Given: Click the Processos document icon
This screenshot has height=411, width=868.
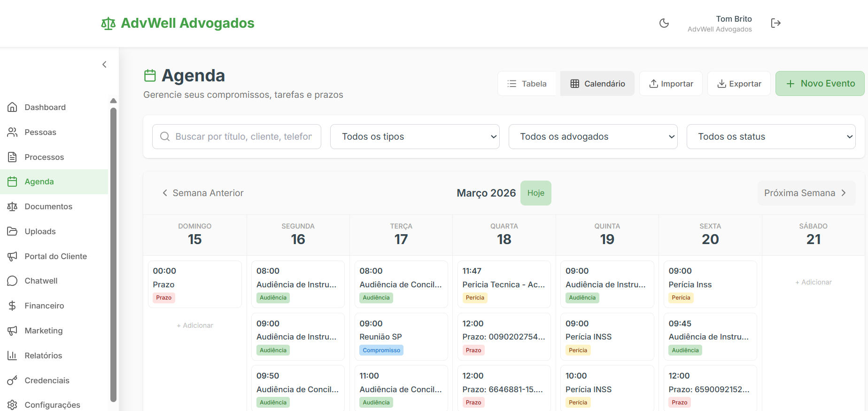Looking at the screenshot, I should (12, 157).
